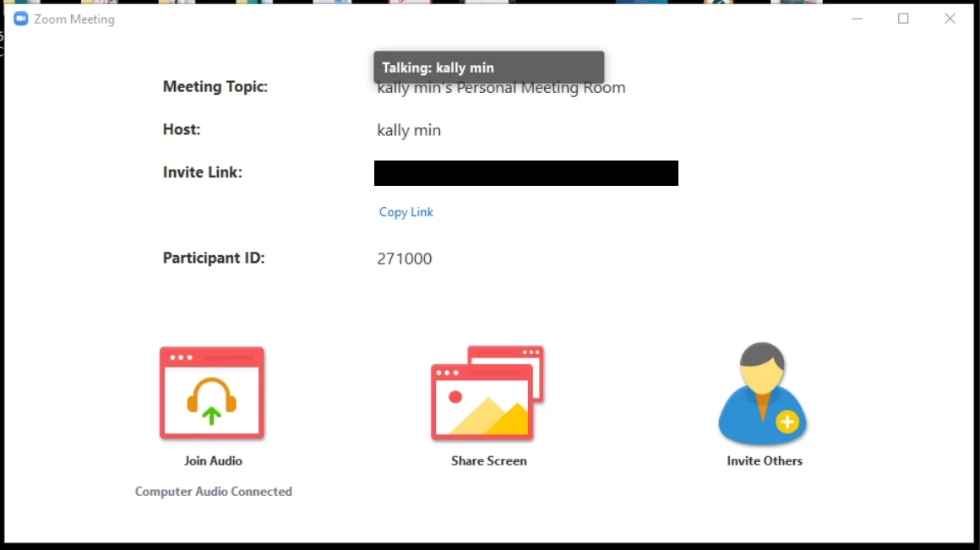
Task: Click the Share Screen label
Action: 489,460
